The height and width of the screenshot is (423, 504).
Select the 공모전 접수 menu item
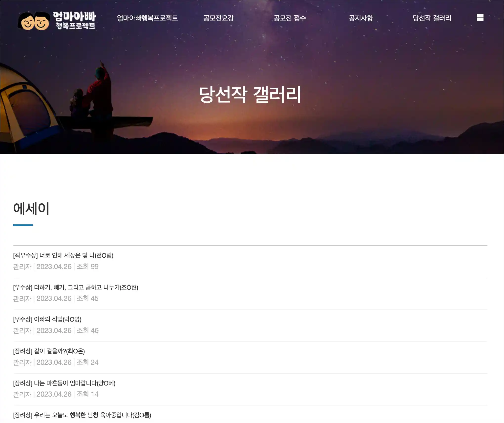pos(290,18)
